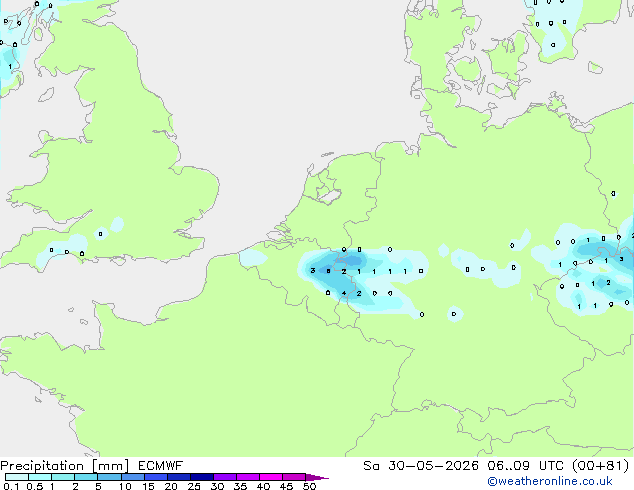Click the legend label '30'
The image size is (634, 490).
coord(217,486)
